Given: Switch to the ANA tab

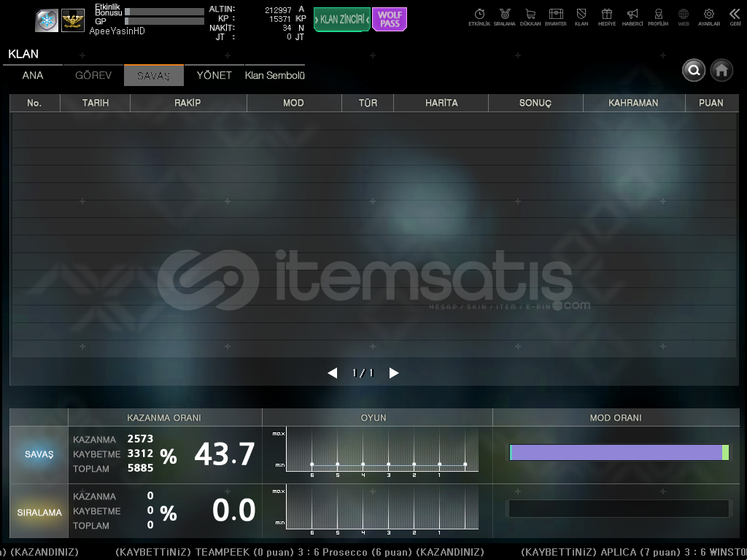Looking at the screenshot, I should point(33,76).
